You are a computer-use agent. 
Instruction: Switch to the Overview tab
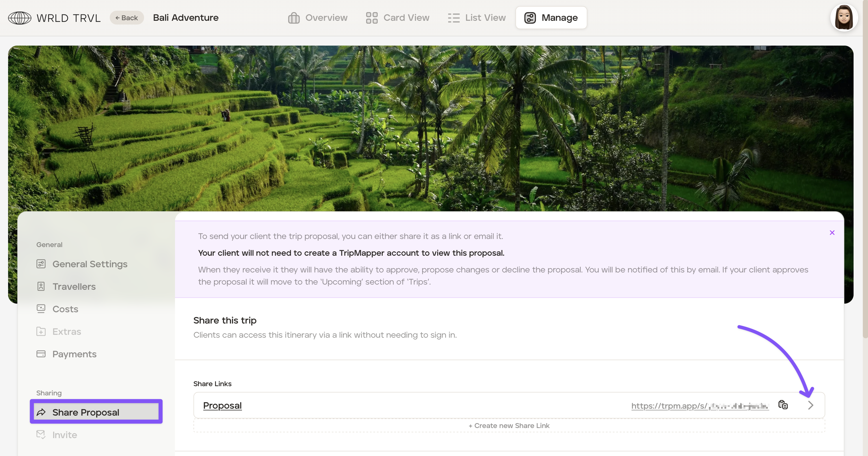click(318, 18)
